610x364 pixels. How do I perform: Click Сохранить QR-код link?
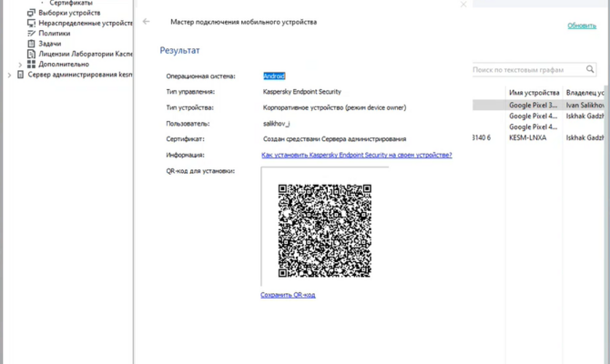[288, 295]
